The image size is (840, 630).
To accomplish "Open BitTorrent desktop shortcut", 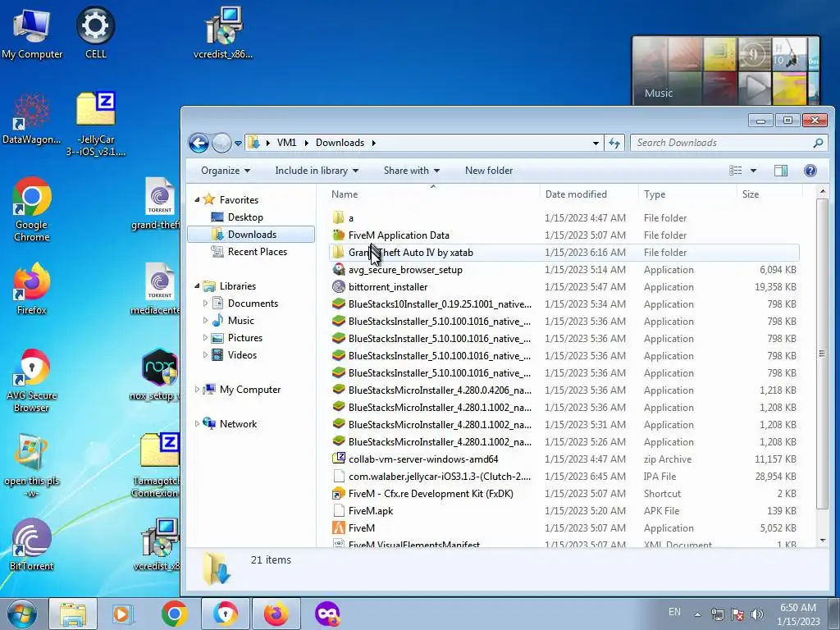I will (32, 545).
